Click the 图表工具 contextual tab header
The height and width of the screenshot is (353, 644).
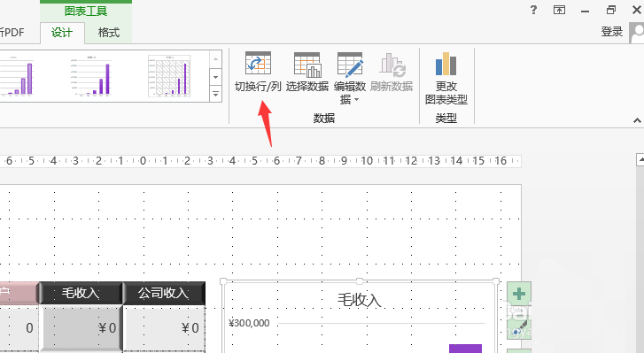86,12
